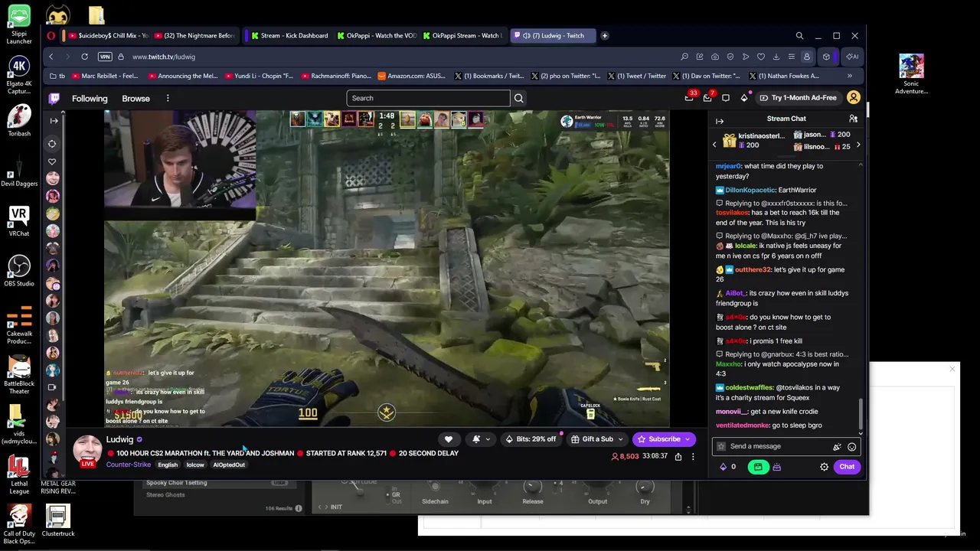980x551 pixels.
Task: Click the Opera downloads icon
Action: (776, 57)
